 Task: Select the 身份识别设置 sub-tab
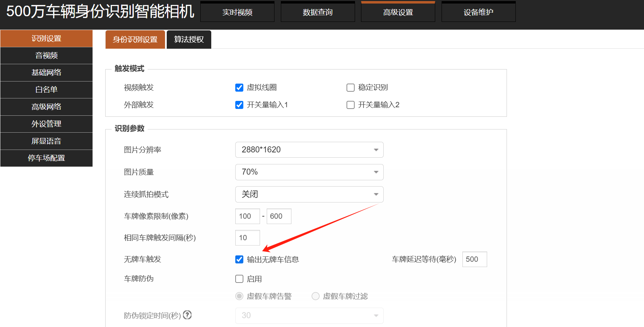pos(135,40)
